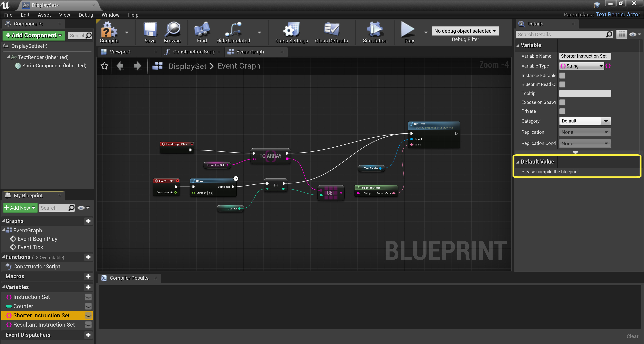Click the Add Component button
The height and width of the screenshot is (344, 644).
[x=34, y=35]
